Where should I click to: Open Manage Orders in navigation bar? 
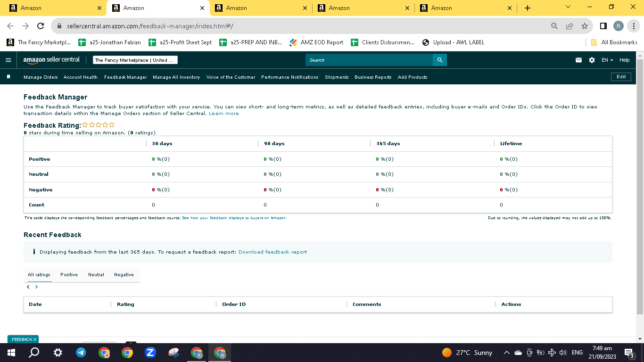(x=41, y=77)
